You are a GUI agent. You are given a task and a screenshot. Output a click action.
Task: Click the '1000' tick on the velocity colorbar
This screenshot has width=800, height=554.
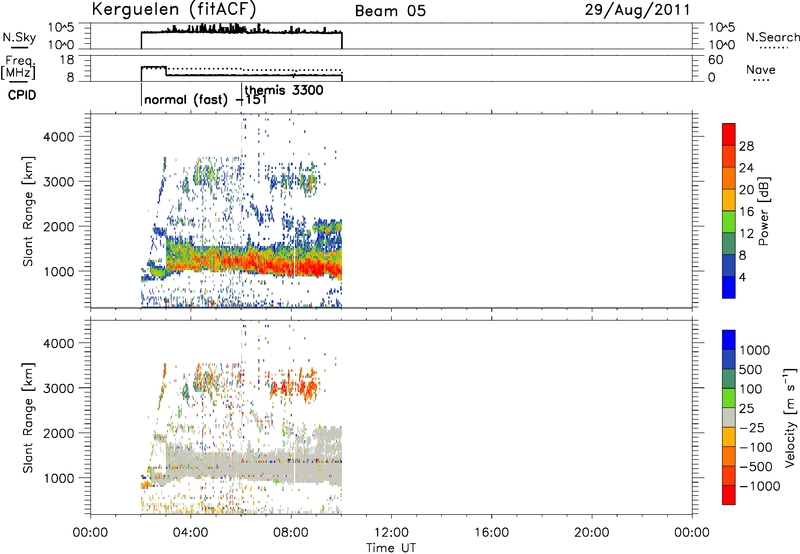(755, 350)
